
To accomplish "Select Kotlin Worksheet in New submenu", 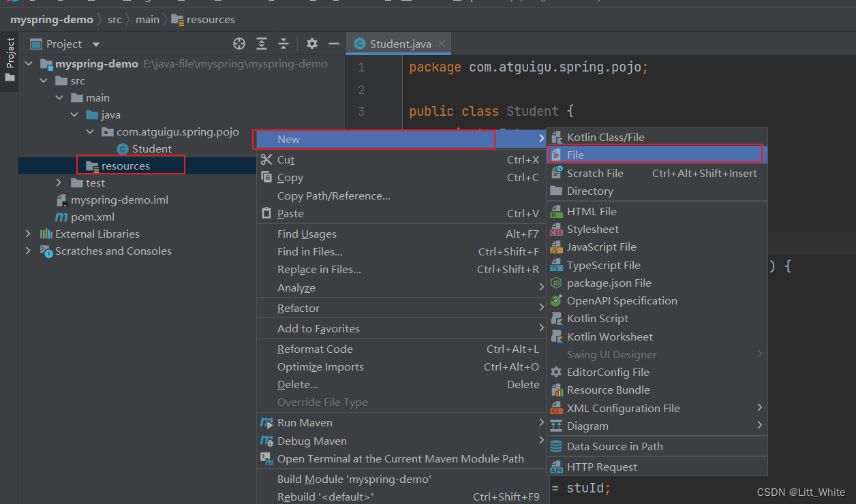I will (x=658, y=337).
